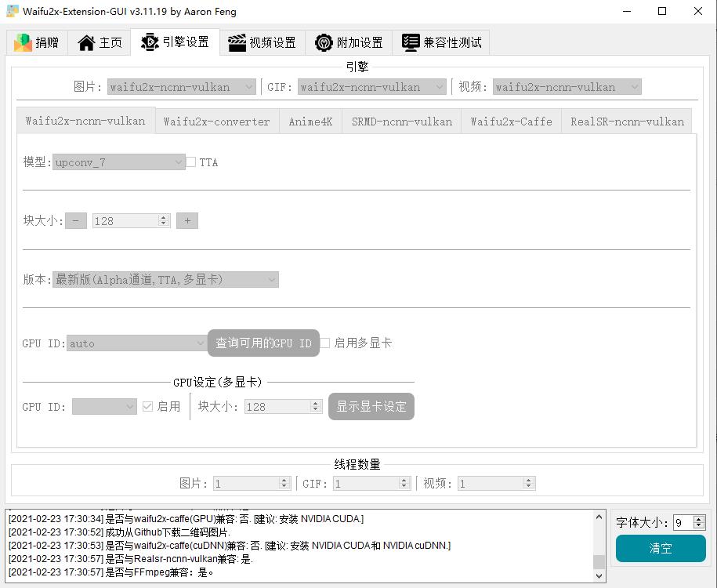Adjust 图片 thread count spinner arrows
This screenshot has width=717, height=588.
click(284, 484)
